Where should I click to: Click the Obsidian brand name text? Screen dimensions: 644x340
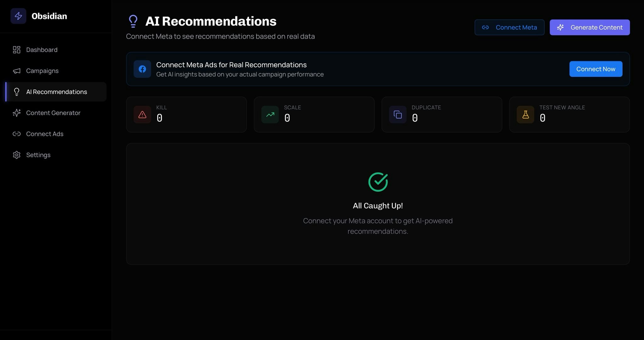pos(49,16)
